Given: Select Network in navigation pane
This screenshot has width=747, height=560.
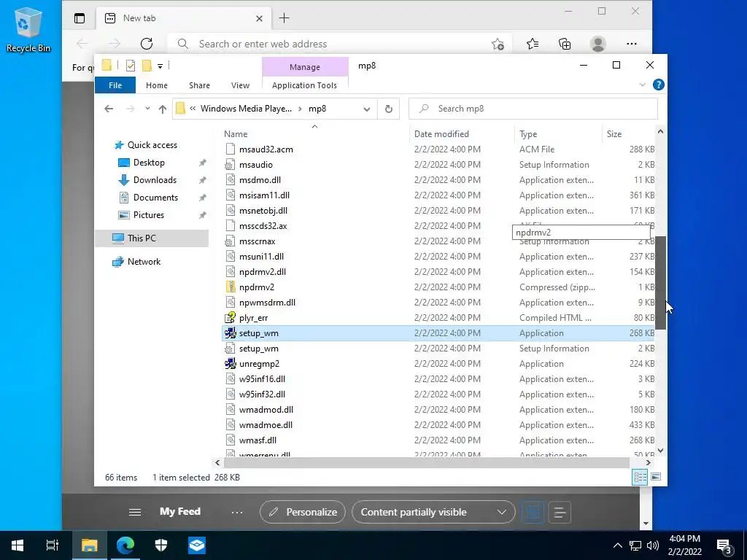Looking at the screenshot, I should point(144,262).
